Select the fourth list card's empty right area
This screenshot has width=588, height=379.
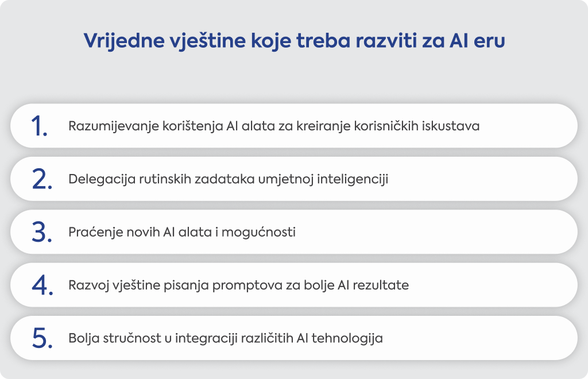[x=492, y=285]
